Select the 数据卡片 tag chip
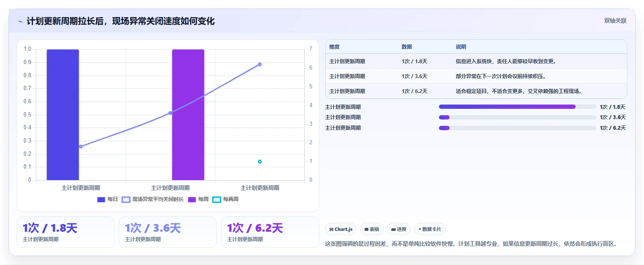 pyautogui.click(x=430, y=229)
